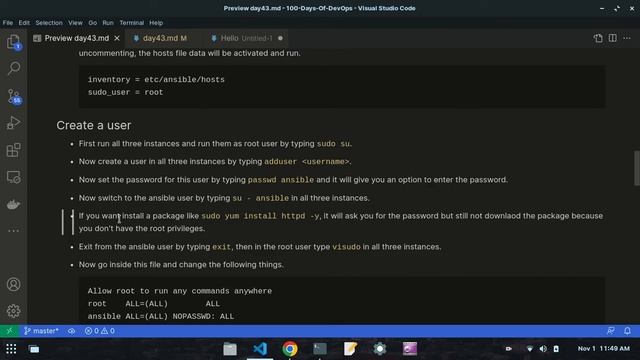Open the Extensions view
This screenshot has width=640, height=360.
pos(13,150)
